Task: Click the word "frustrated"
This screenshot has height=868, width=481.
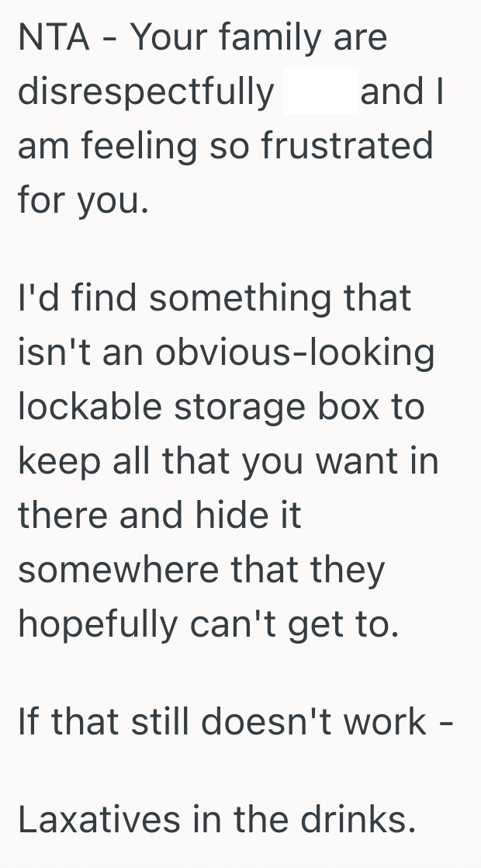Action: (346, 146)
